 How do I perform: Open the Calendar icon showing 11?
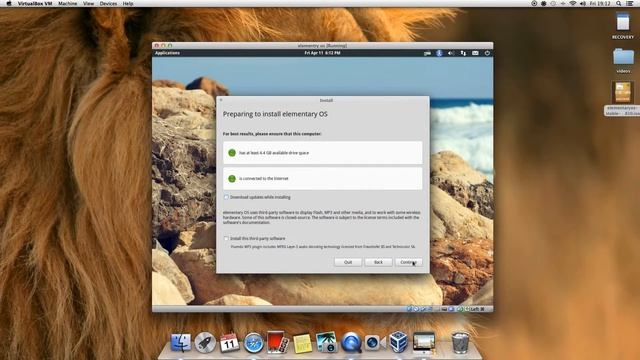point(229,342)
